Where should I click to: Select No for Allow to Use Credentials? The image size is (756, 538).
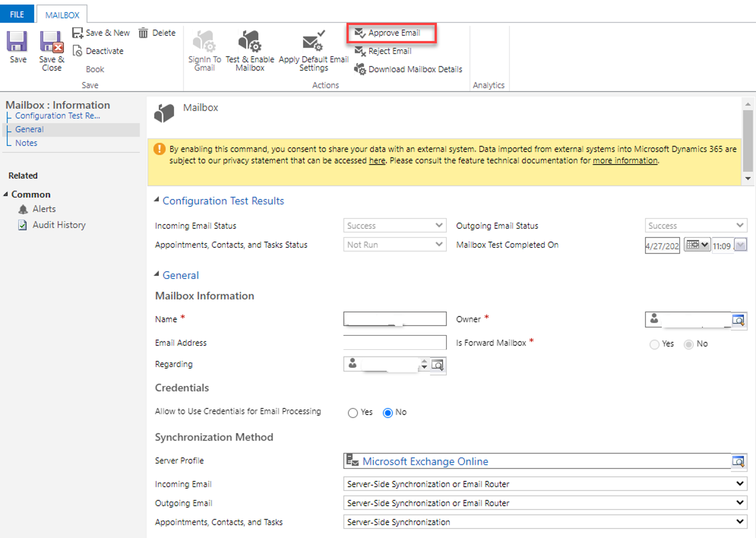pyautogui.click(x=388, y=413)
